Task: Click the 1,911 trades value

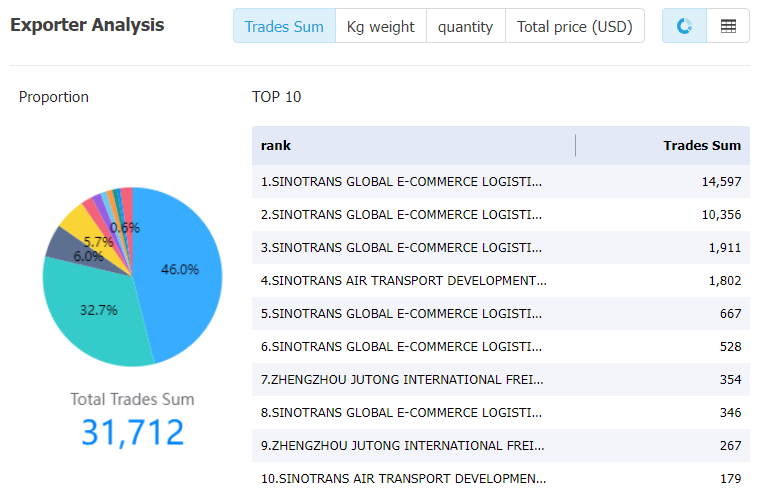Action: 725,248
